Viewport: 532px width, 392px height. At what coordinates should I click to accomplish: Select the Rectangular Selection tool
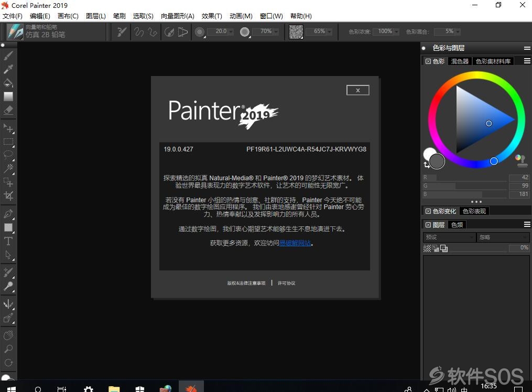click(x=8, y=141)
